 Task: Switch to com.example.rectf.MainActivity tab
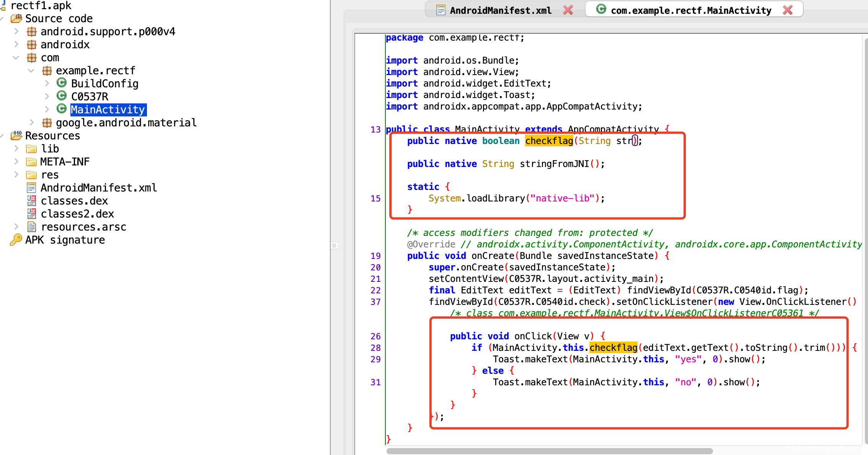tap(690, 10)
